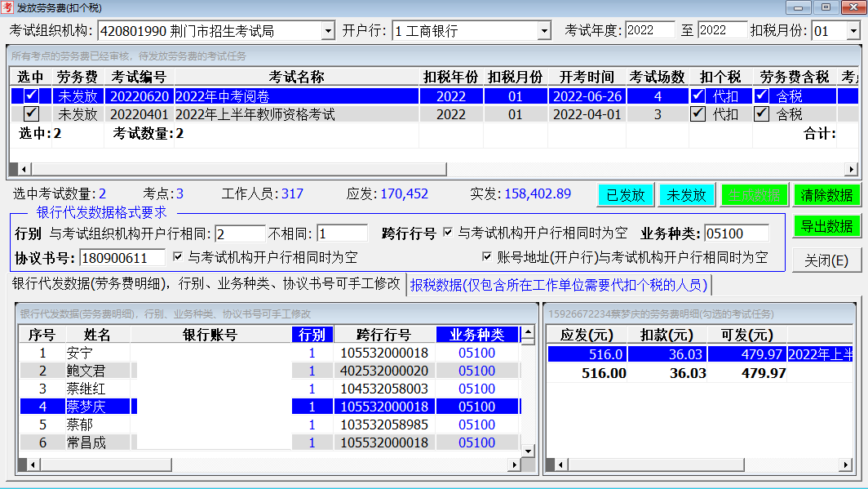Uncheck selection for 2022年中考阅卷 exam row

click(x=30, y=96)
